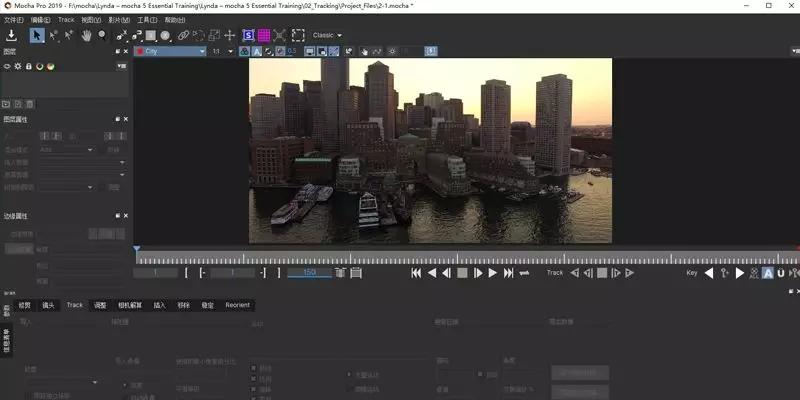This screenshot has width=800, height=400.
Task: Select the arrow Pick tool
Action: click(37, 35)
